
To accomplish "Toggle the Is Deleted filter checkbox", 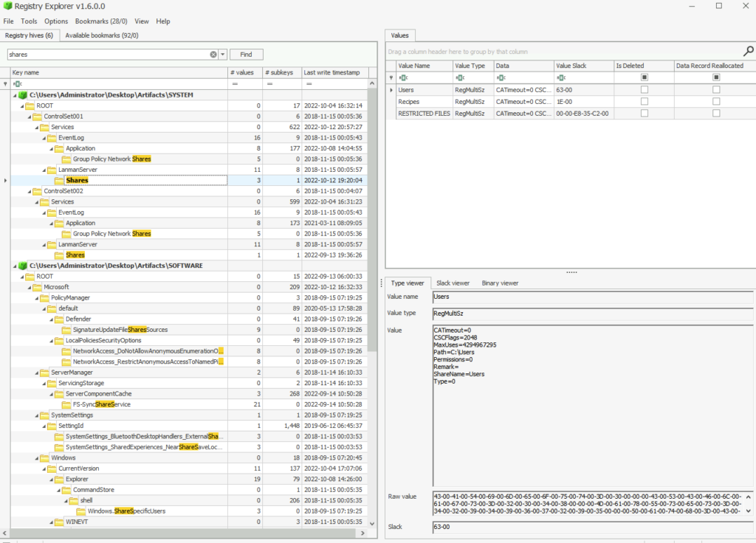I will click(x=644, y=77).
